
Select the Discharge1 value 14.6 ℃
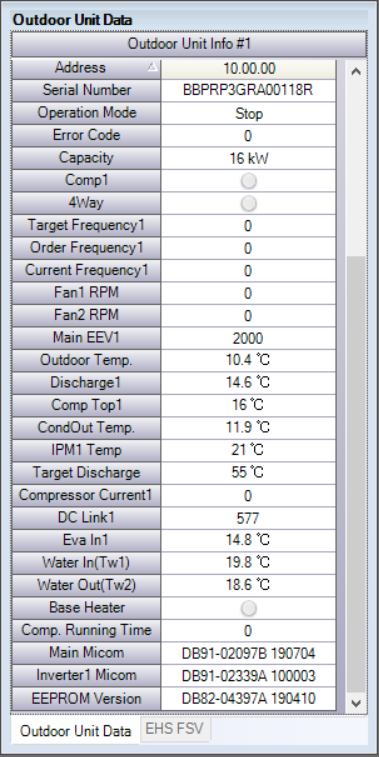click(248, 383)
